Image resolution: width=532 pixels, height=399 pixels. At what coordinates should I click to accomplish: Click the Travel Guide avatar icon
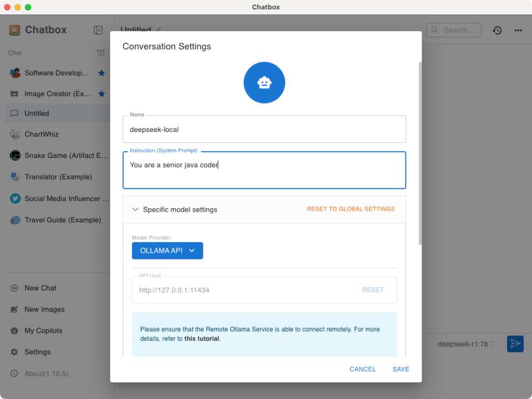[x=15, y=220]
